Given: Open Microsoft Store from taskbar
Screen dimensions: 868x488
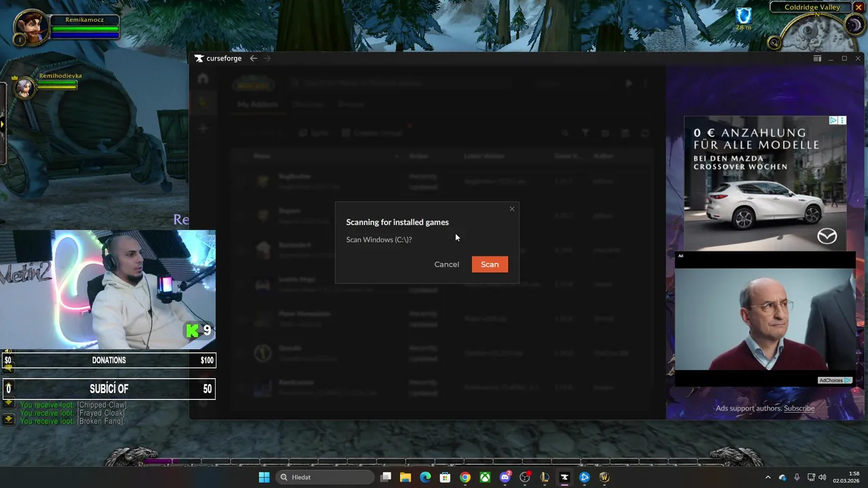Looking at the screenshot, I should (x=445, y=477).
